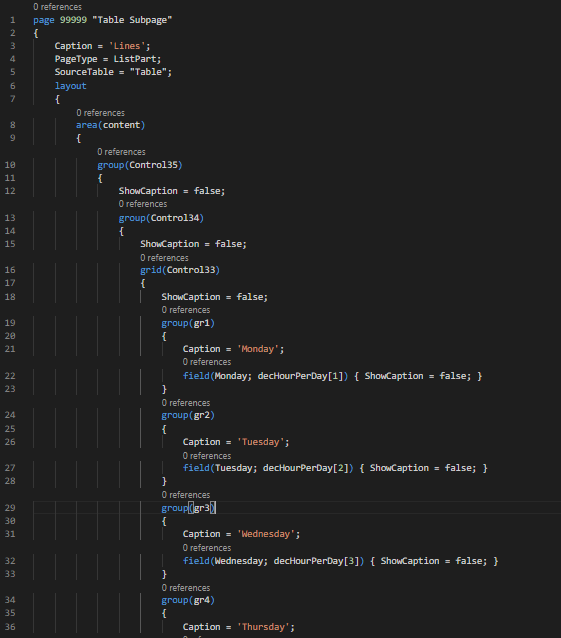
Task: Click the PageType property name
Action: coord(76,59)
